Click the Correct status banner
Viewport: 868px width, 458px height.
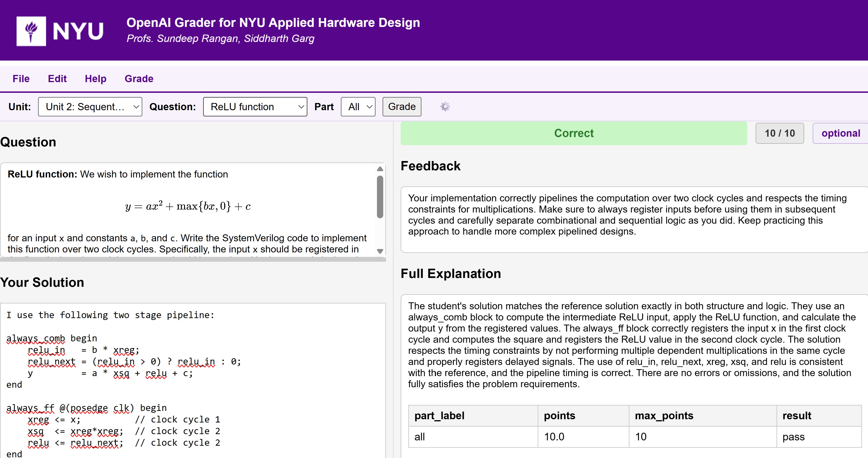click(x=574, y=133)
